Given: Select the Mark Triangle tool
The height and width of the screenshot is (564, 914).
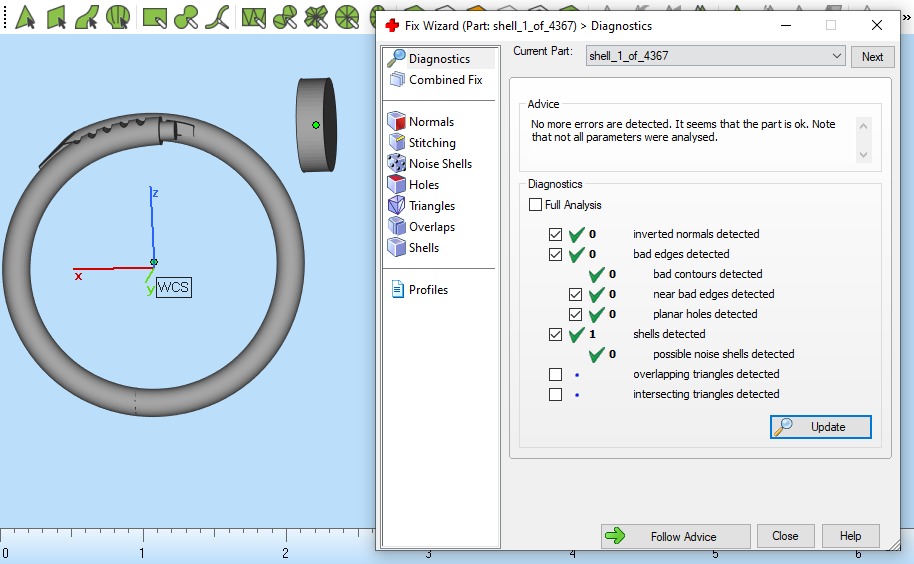Looking at the screenshot, I should click(25, 17).
